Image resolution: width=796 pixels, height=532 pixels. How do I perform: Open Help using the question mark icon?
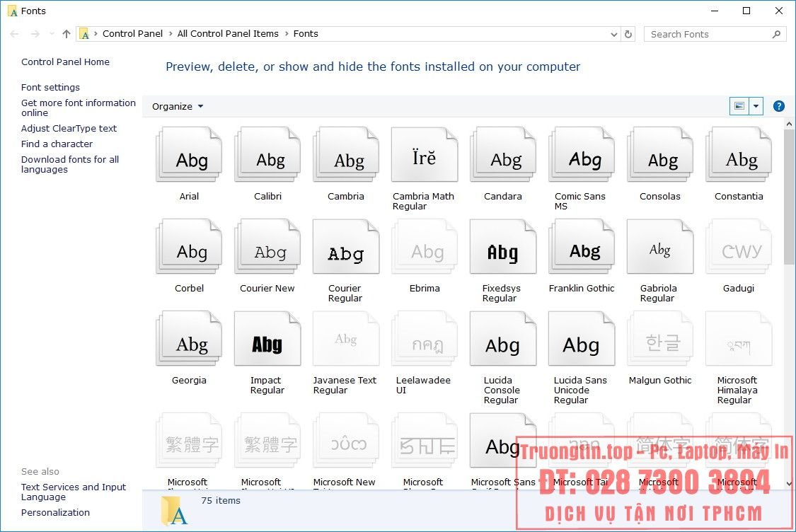pyautogui.click(x=778, y=105)
